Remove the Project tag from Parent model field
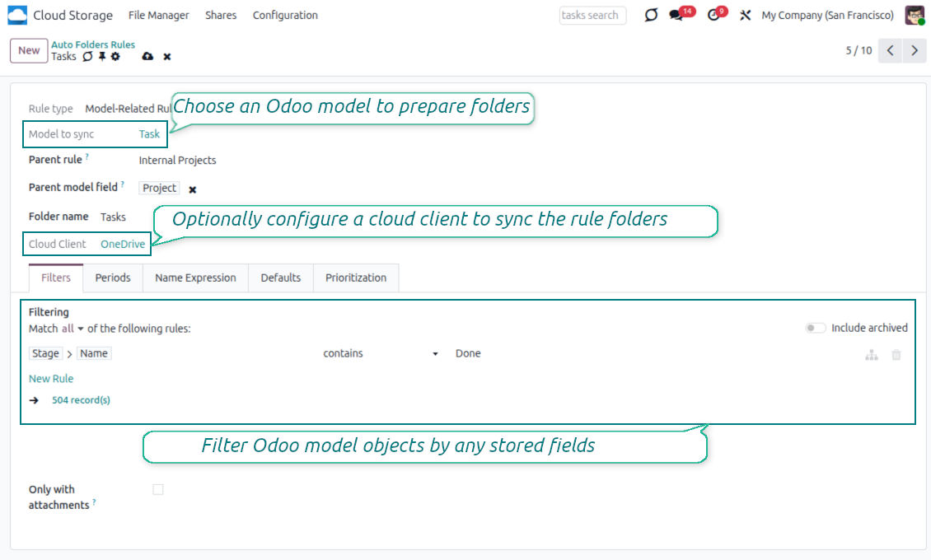The height and width of the screenshot is (560, 931). pyautogui.click(x=193, y=189)
